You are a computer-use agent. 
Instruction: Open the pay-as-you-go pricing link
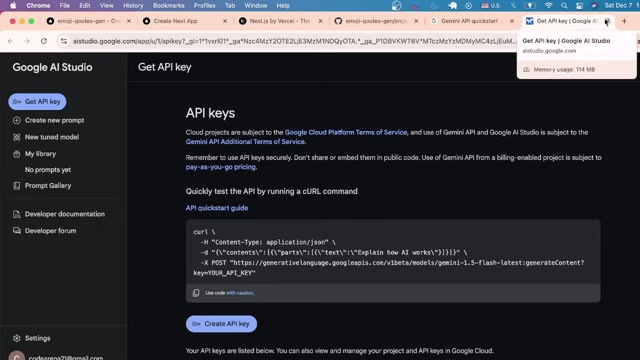(x=221, y=167)
